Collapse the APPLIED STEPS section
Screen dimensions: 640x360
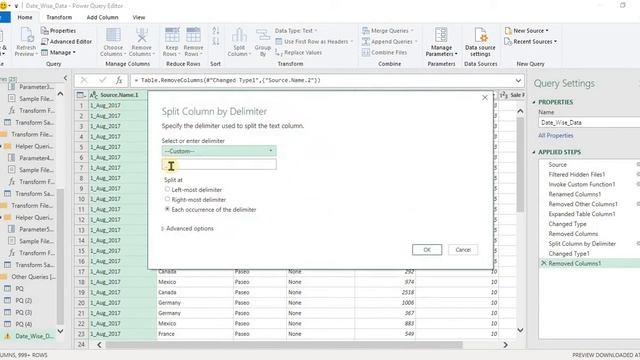534,152
